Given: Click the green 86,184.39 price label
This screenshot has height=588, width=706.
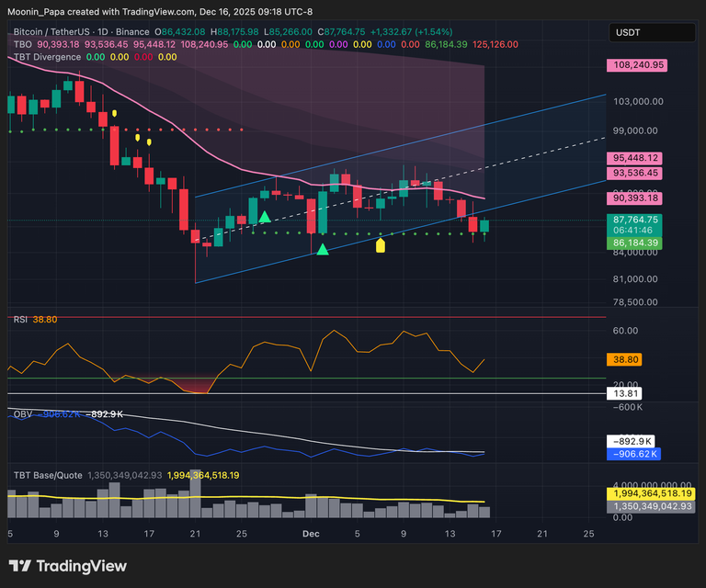Looking at the screenshot, I should [635, 243].
